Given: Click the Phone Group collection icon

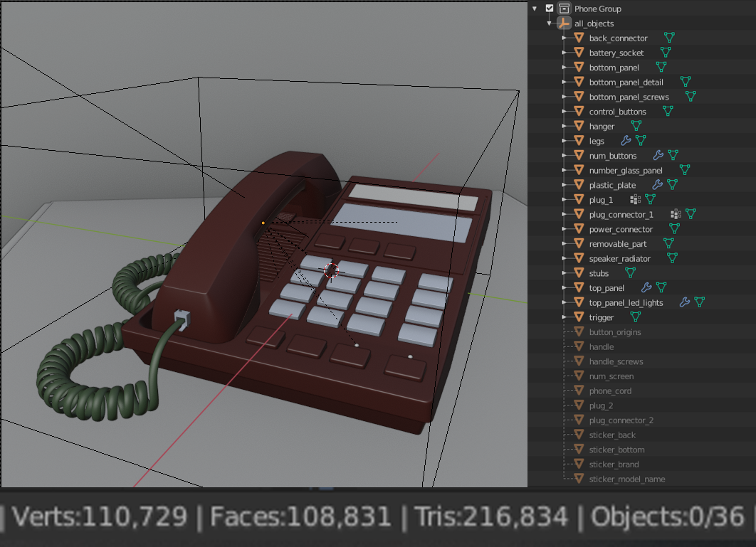Looking at the screenshot, I should tap(564, 9).
